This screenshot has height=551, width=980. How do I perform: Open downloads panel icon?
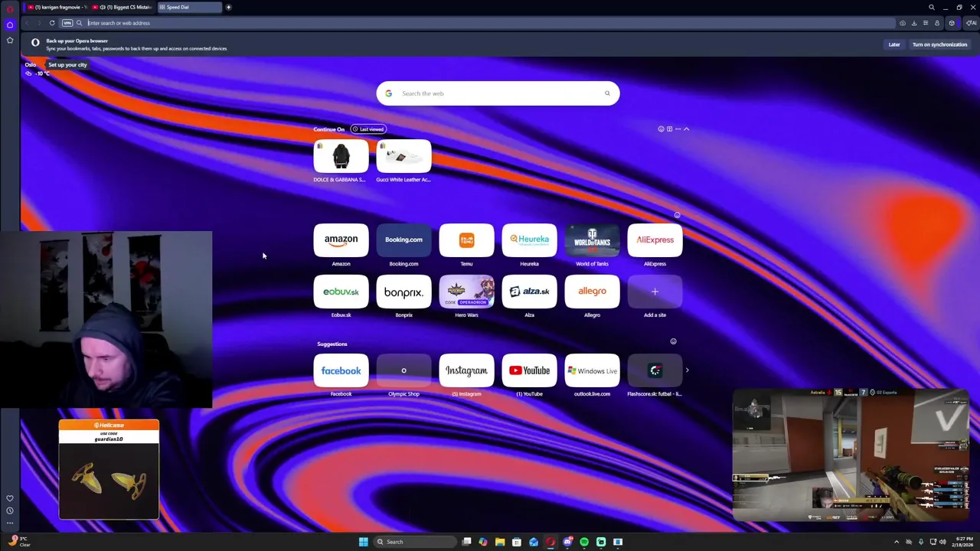914,23
